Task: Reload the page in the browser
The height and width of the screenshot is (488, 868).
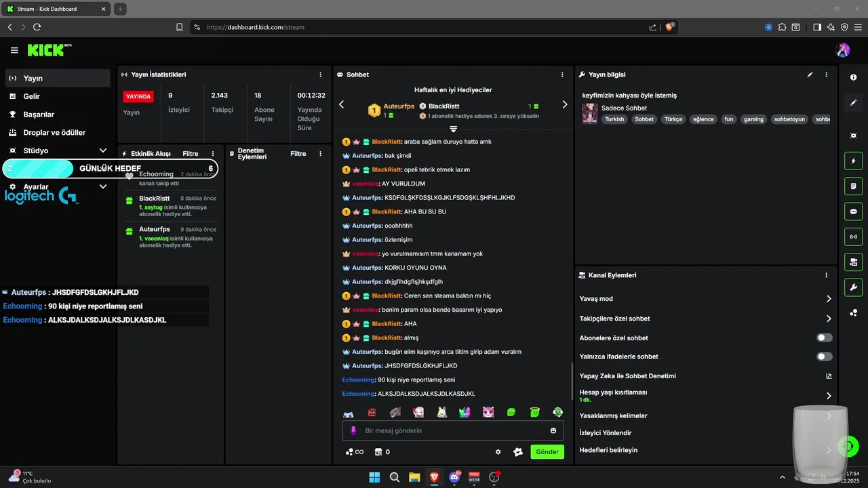Action: coord(37,27)
